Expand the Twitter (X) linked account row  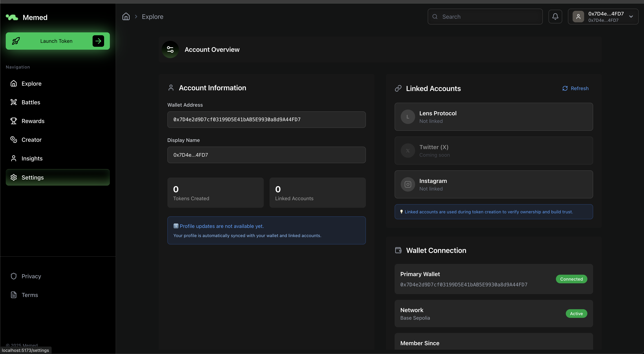[x=494, y=151]
